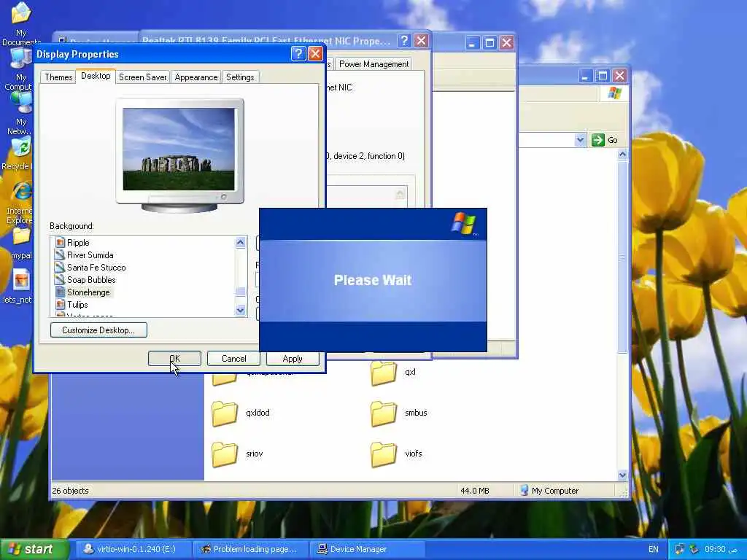
Task: Open Power Management tab in NIC Properties
Action: 373,64
